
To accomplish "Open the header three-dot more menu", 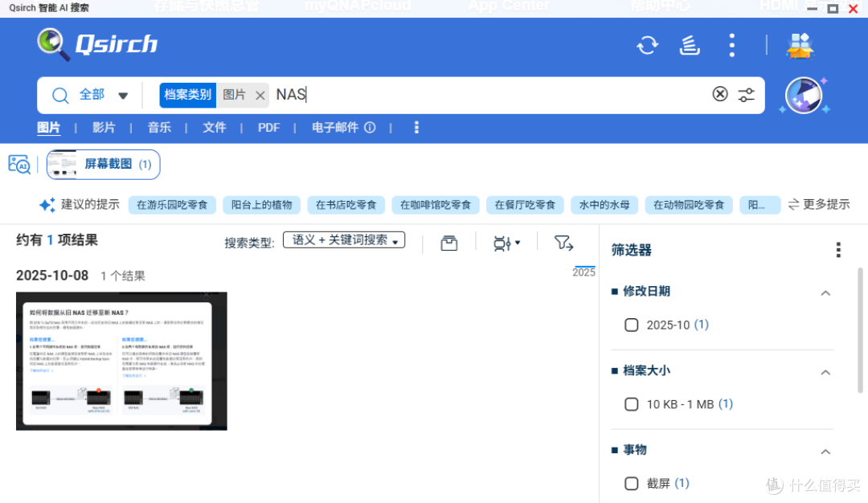I will click(x=732, y=45).
